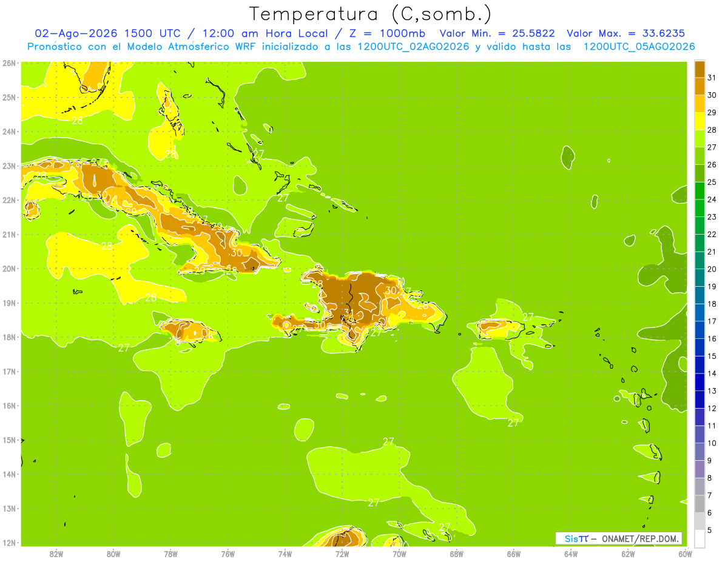
Task: Click color scale label "26"
Action: [x=712, y=164]
